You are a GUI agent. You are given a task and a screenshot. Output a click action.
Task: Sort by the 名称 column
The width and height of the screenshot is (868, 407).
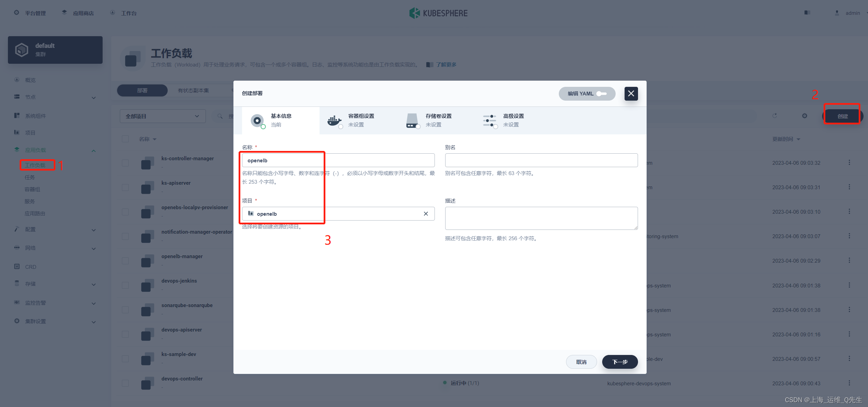click(x=147, y=139)
